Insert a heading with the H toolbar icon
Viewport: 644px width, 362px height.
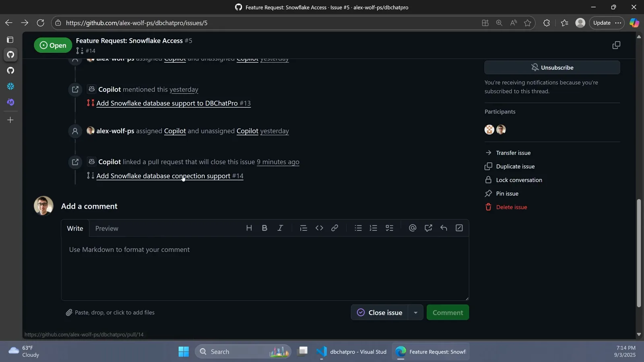pos(249,228)
